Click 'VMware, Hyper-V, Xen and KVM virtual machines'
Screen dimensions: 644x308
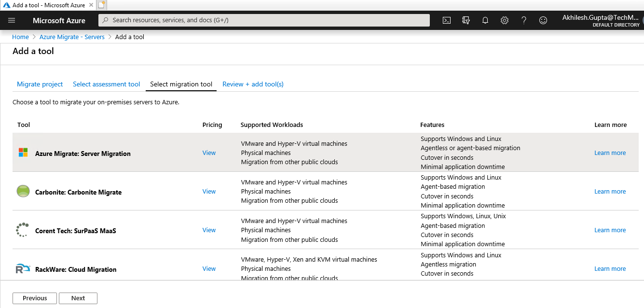click(309, 259)
